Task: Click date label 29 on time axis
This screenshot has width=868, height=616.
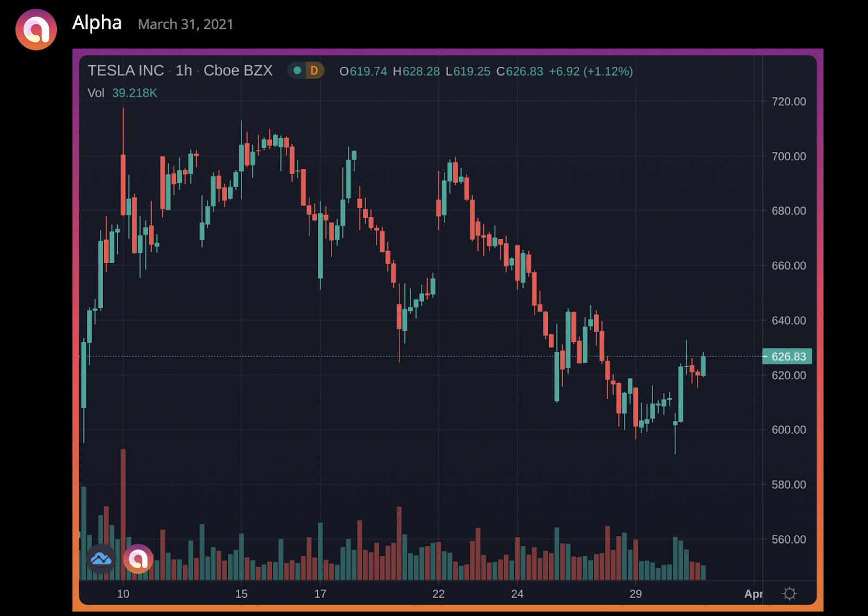Action: tap(636, 594)
